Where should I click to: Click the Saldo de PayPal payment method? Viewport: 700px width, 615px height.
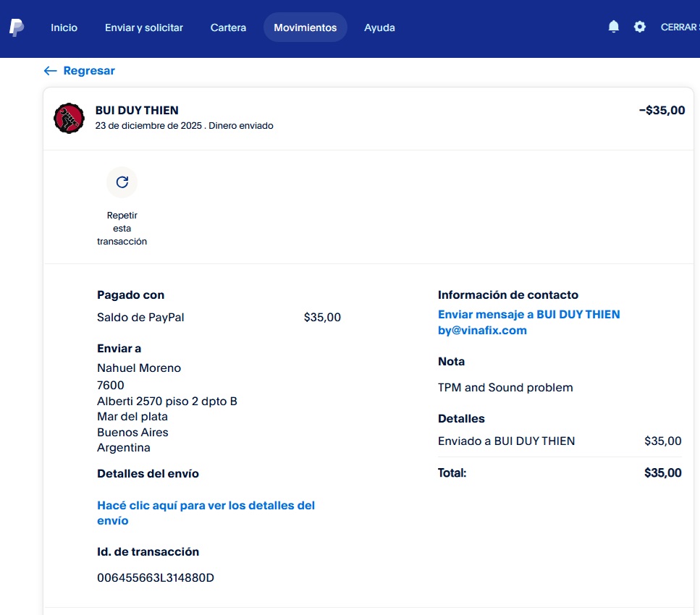[140, 318]
